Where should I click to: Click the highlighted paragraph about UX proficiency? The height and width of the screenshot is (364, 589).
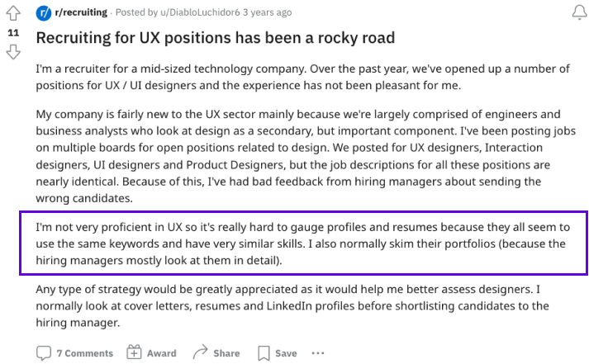[303, 243]
